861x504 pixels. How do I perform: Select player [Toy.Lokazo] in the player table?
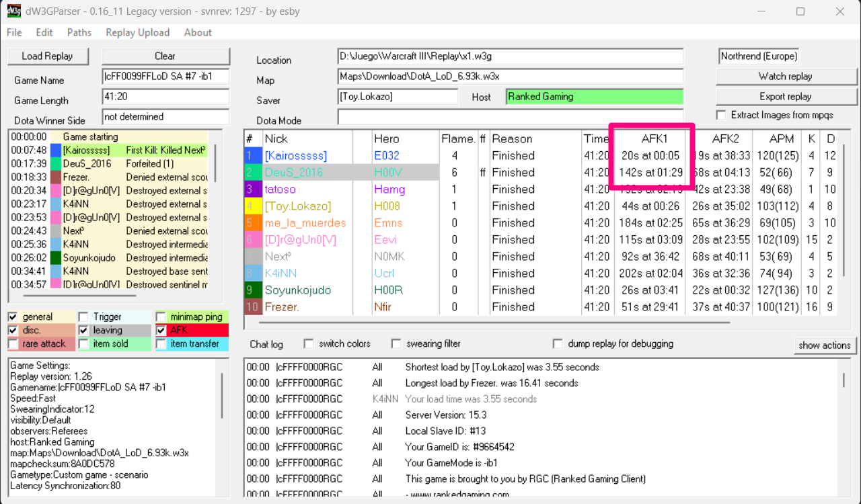point(298,206)
